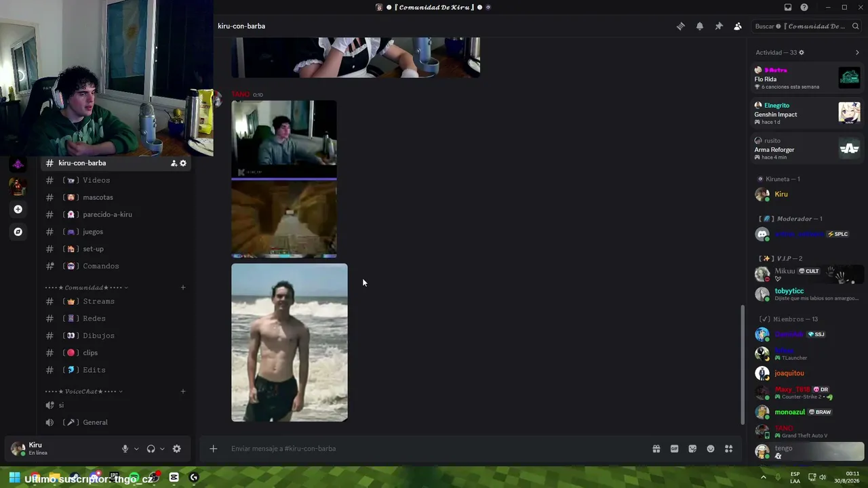This screenshot has height=488, width=868.
Task: Open kiru-con-barba channel settings gear
Action: pos(183,163)
